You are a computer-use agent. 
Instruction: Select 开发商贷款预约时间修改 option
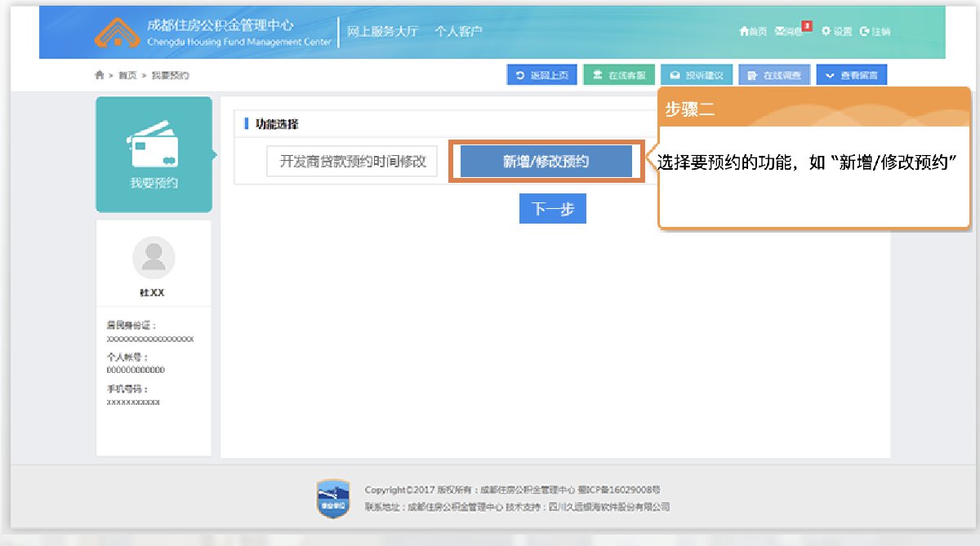click(353, 162)
